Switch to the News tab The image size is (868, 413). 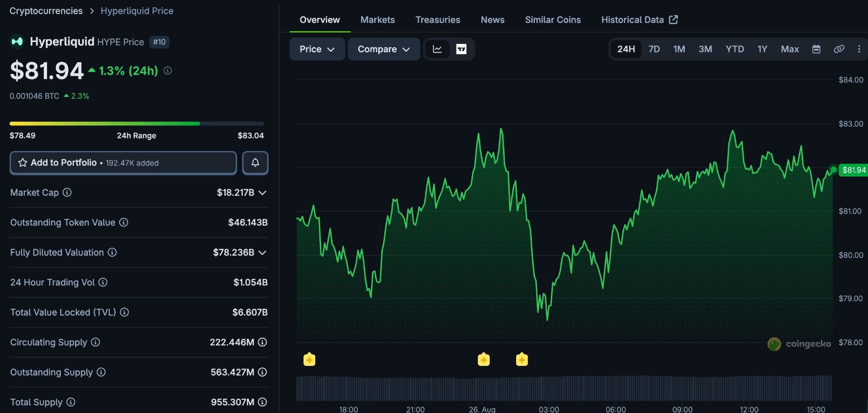(x=492, y=20)
